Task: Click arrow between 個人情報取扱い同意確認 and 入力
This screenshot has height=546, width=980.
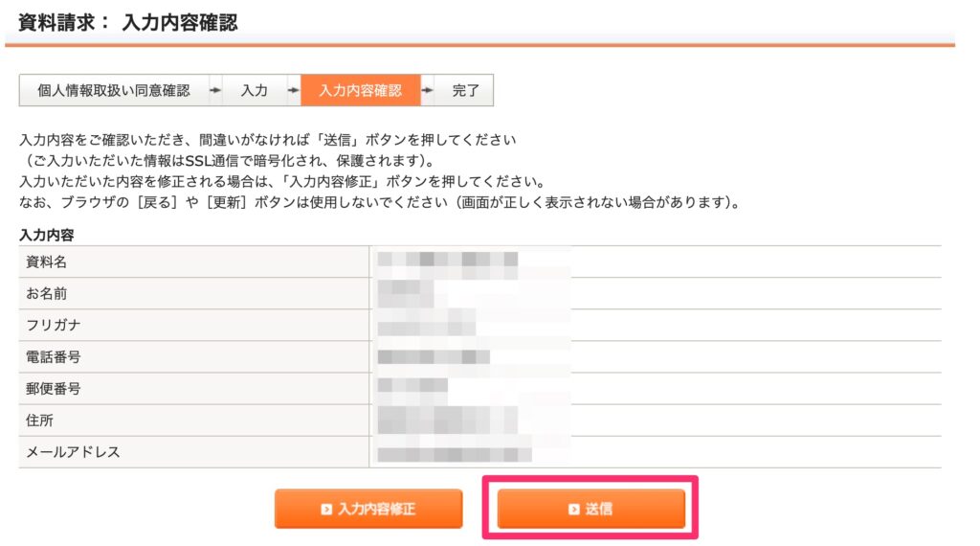Action: 215,90
